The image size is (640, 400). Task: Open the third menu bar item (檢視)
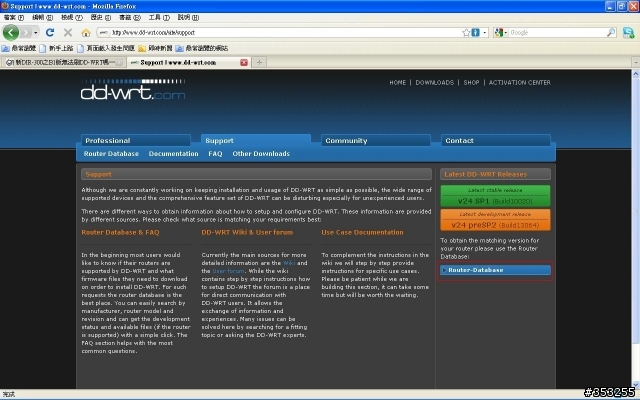(72, 18)
